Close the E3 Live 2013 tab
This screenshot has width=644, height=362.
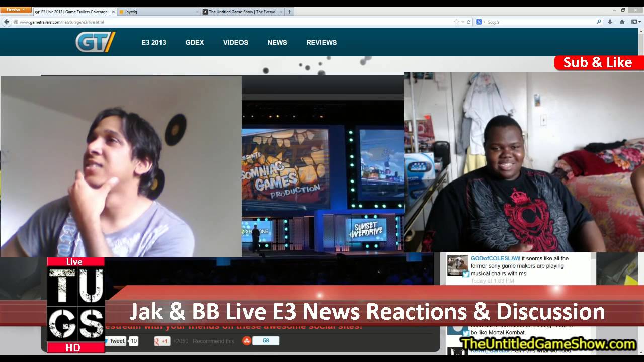pyautogui.click(x=113, y=12)
